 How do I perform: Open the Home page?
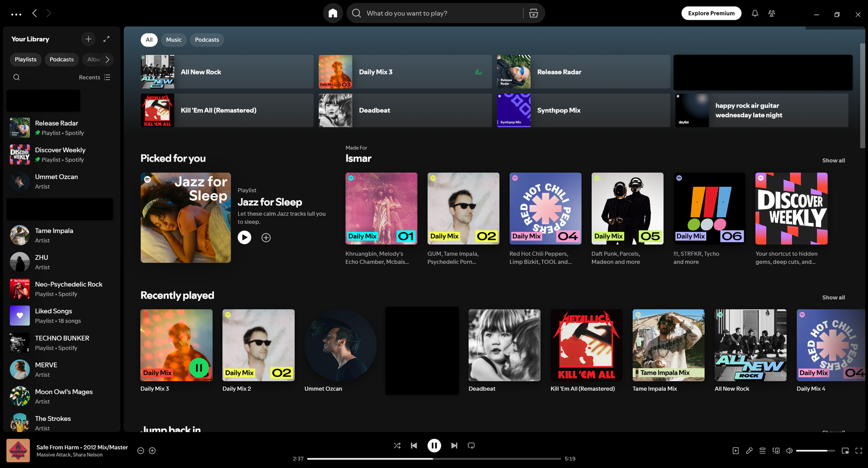(333, 13)
